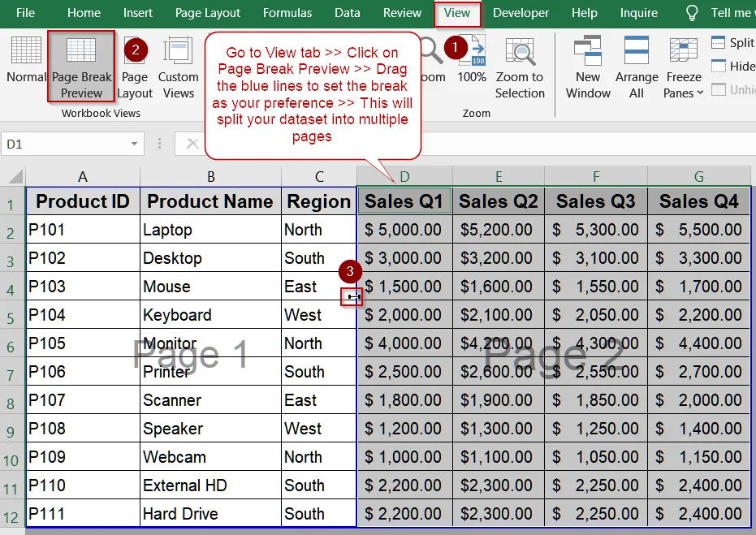This screenshot has height=535, width=756.
Task: Click Arrange All windows
Action: coord(637,67)
